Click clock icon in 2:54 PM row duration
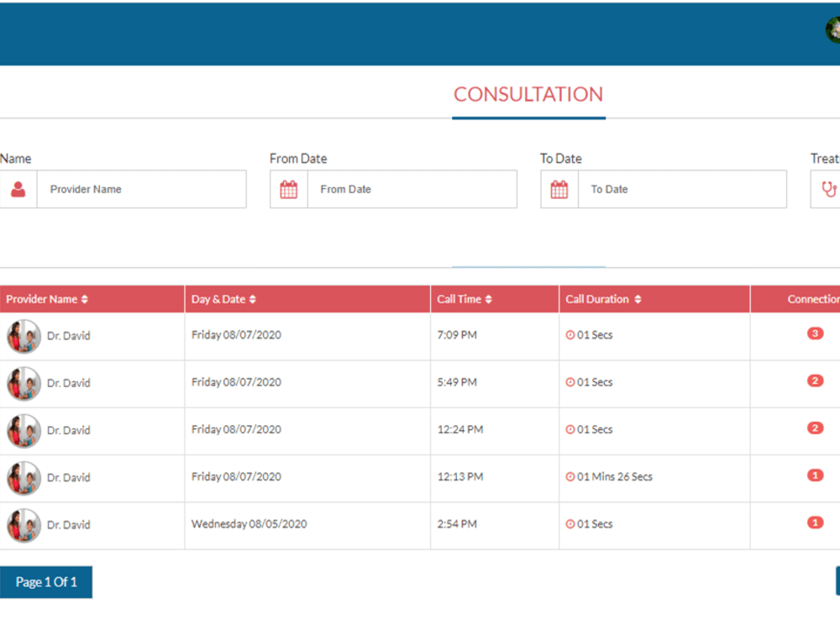The width and height of the screenshot is (840, 630). (x=570, y=524)
